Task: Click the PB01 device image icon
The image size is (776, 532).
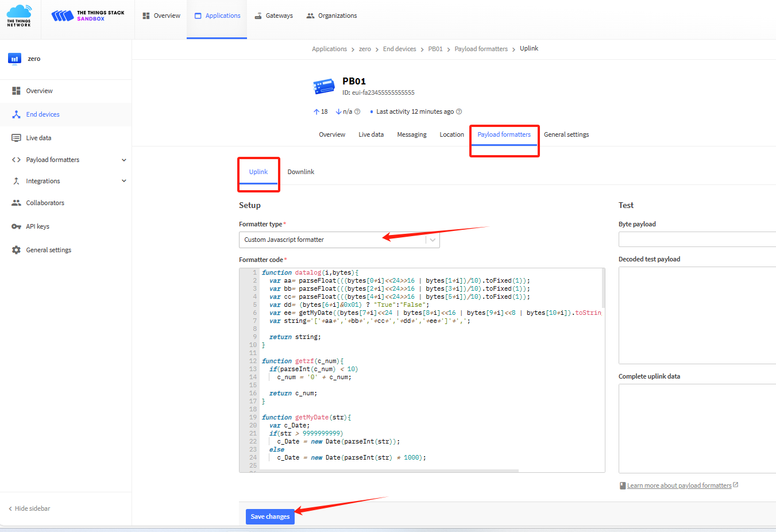Action: coord(324,87)
